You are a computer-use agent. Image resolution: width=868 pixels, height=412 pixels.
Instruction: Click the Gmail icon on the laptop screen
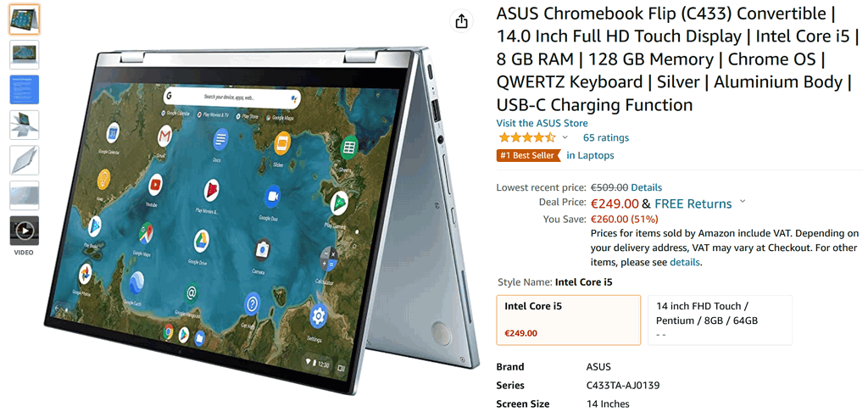[x=164, y=136]
